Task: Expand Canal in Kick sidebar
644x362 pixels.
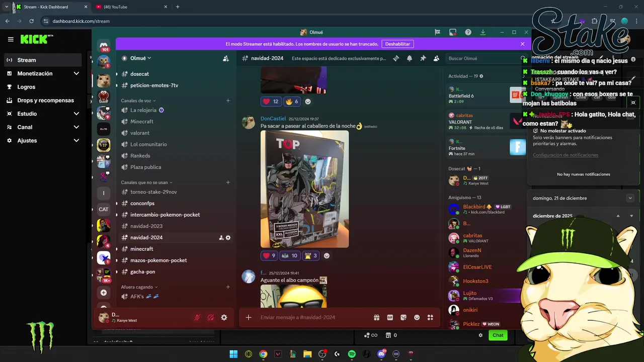Action: [x=42, y=127]
